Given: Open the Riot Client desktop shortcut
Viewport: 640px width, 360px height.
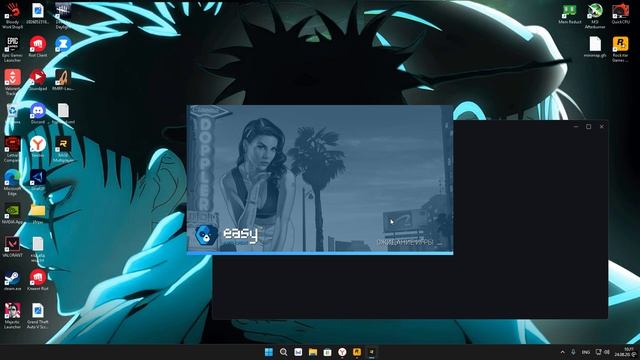Looking at the screenshot, I should pyautogui.click(x=38, y=46).
